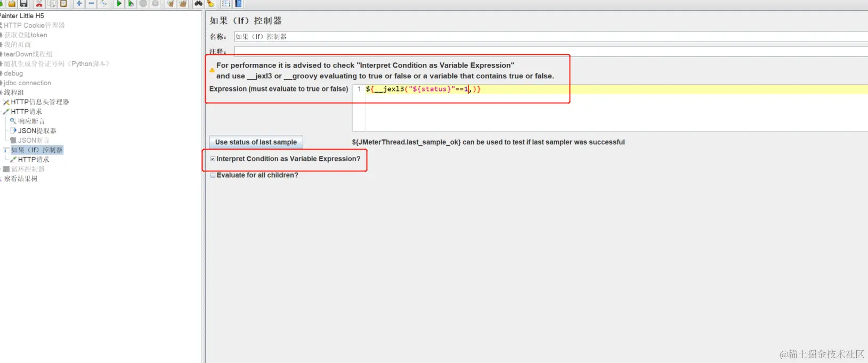Viewport: 868px width, 363px height.
Task: Open the Function Helper list icon
Action: 226,3
